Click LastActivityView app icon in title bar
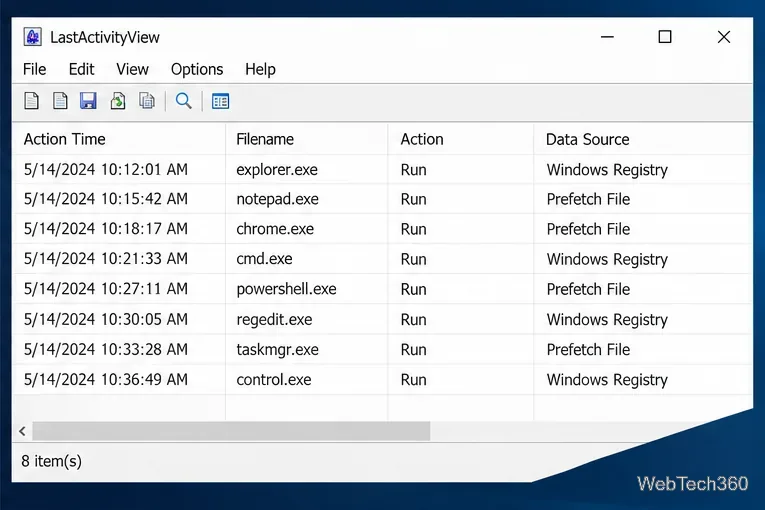The image size is (765, 510). (33, 37)
